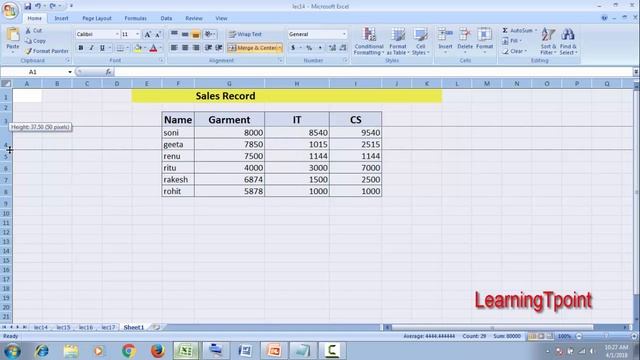Click Undo in Quick Access Toolbar
The height and width of the screenshot is (360, 640).
point(38,6)
